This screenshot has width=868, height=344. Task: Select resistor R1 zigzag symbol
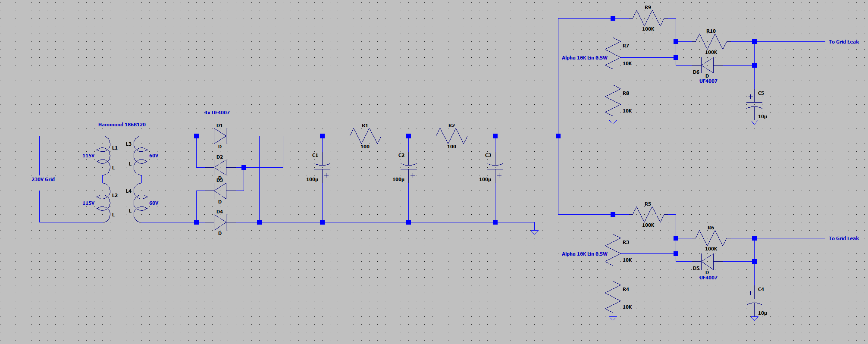365,136
